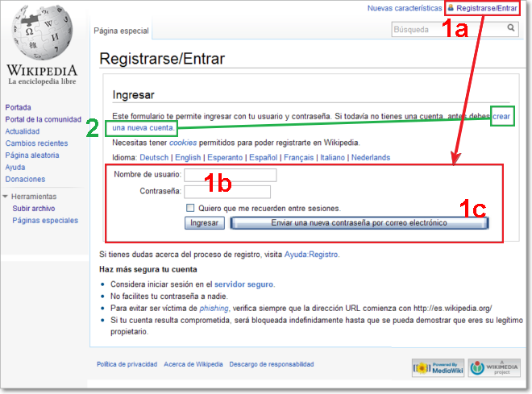Open the Ayuda:Registro link
532x394 pixels.
tap(311, 255)
